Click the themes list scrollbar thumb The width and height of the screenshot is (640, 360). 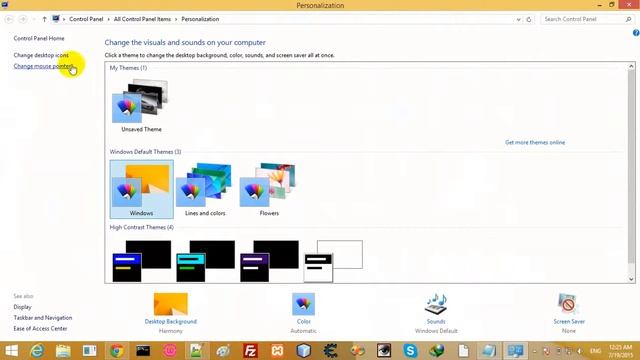click(x=631, y=167)
